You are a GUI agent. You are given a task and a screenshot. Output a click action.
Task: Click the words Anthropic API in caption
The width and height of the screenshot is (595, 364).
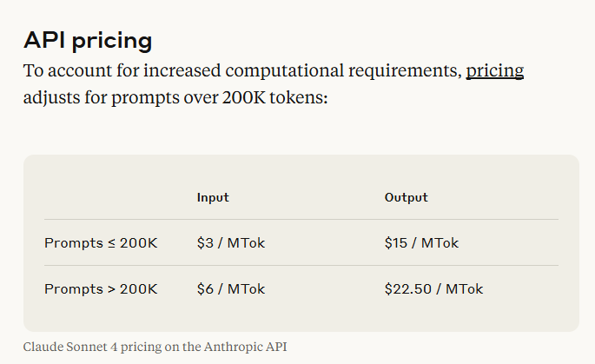[x=245, y=347]
